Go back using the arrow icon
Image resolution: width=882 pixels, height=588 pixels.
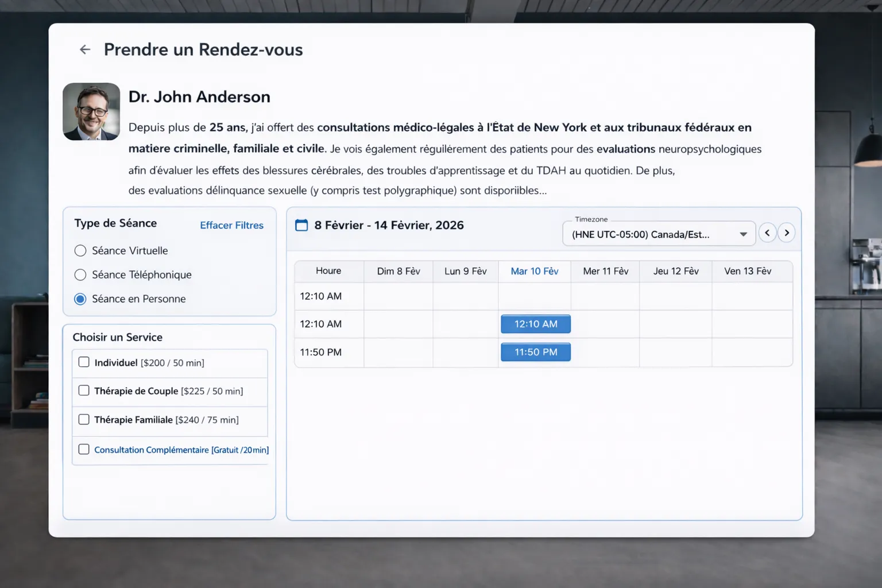click(85, 49)
